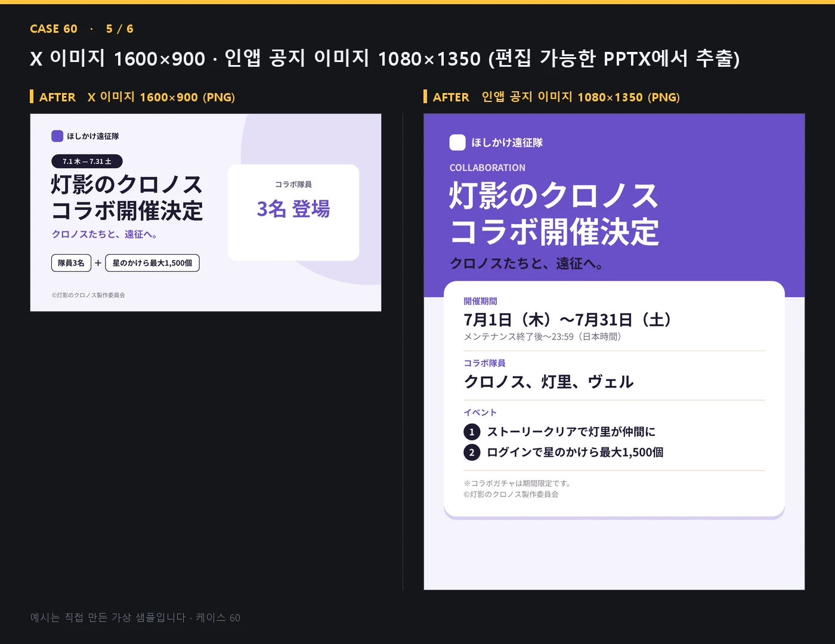Click the '開催期間' section label
835x644 pixels.
coord(480,301)
